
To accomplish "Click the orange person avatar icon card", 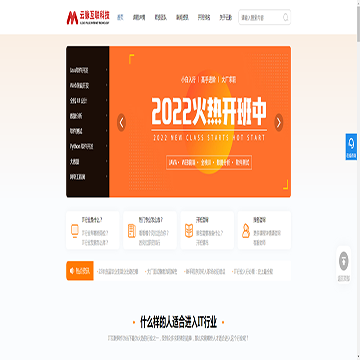I will 246,231.
